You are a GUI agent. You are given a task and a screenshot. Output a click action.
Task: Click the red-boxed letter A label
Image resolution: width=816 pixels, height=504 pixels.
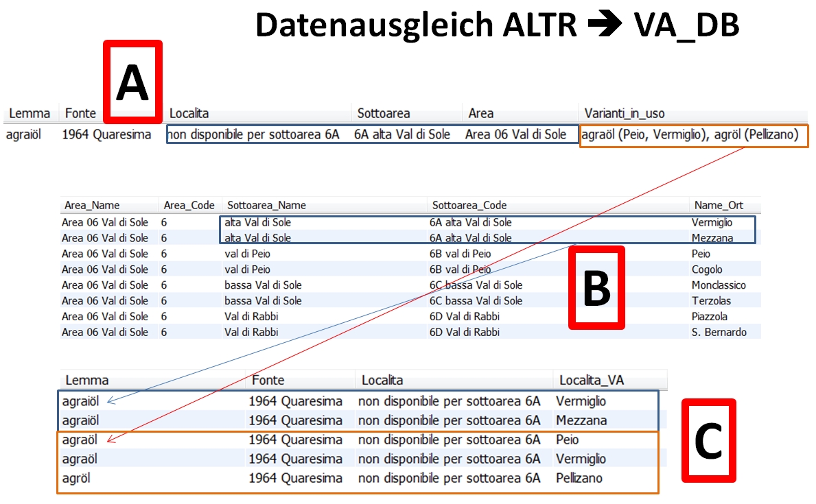pos(132,82)
